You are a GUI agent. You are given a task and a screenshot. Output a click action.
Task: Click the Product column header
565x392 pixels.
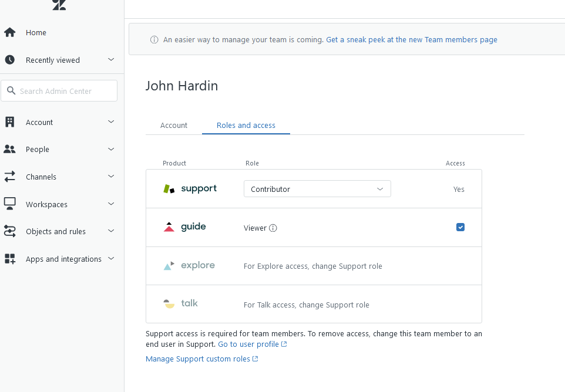click(174, 163)
